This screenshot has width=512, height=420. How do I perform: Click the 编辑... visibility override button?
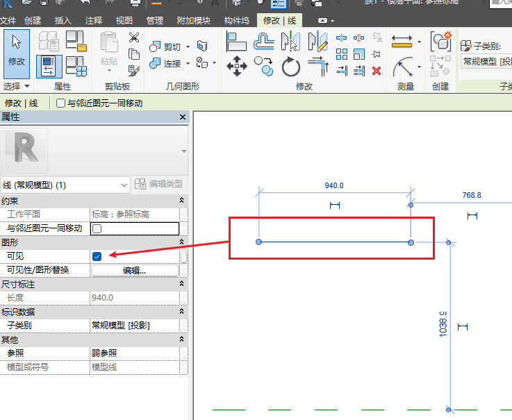pos(135,270)
